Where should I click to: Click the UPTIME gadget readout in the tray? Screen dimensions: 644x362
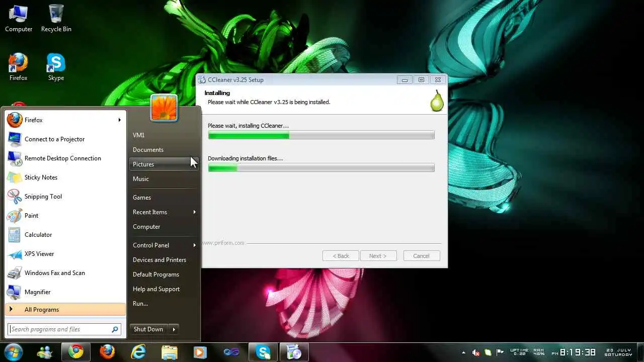[x=519, y=352]
